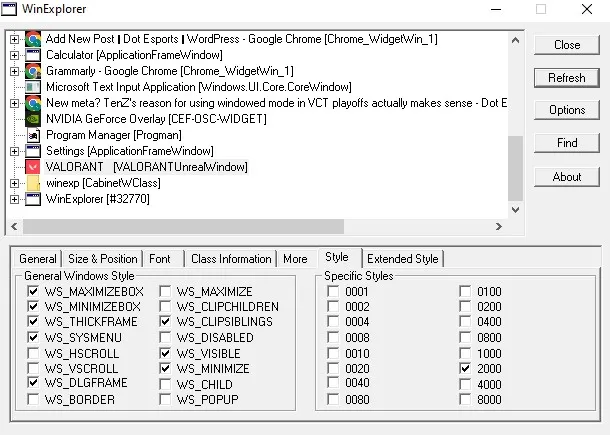
Task: Click the Refresh button
Action: [x=567, y=78]
